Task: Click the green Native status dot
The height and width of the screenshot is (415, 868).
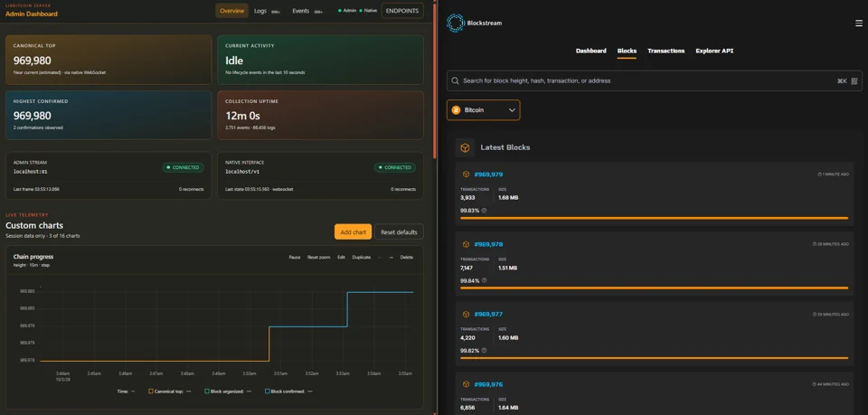Action: click(x=361, y=11)
